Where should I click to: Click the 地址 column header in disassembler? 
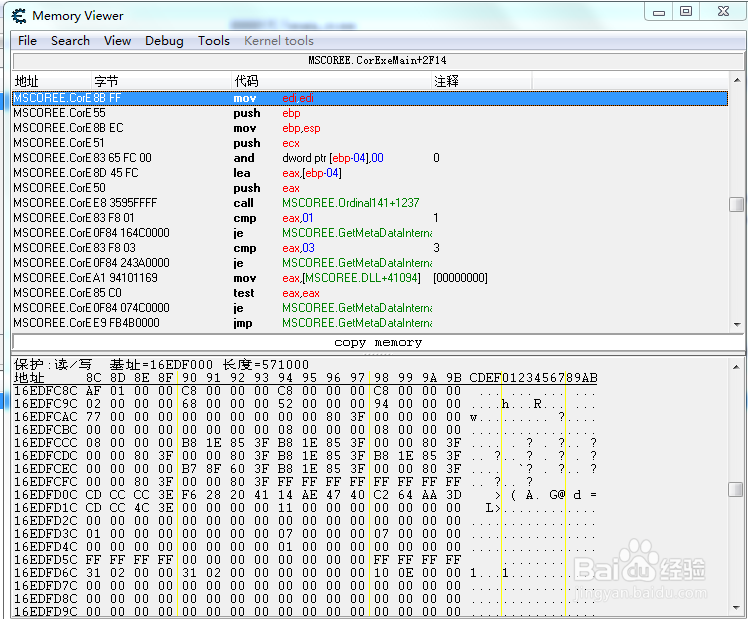coord(52,81)
